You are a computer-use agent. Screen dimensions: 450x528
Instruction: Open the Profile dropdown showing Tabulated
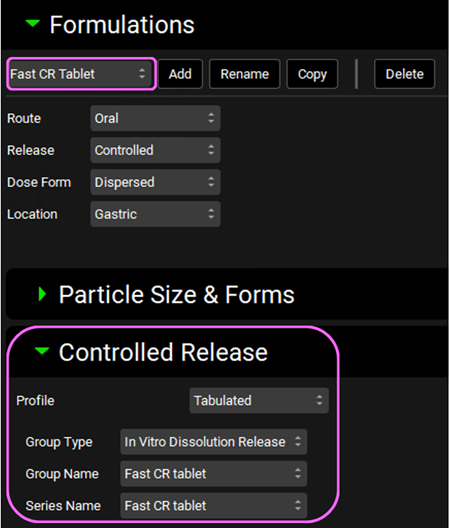coord(259,401)
